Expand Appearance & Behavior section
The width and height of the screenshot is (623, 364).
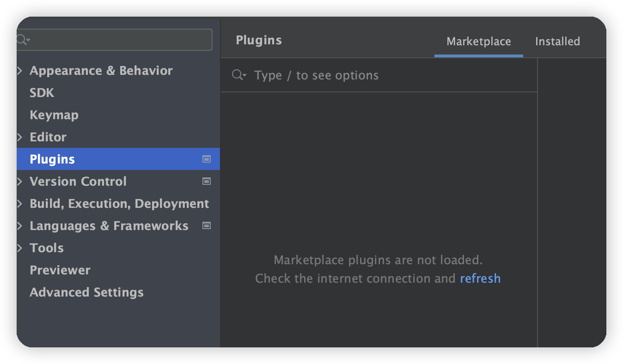20,71
